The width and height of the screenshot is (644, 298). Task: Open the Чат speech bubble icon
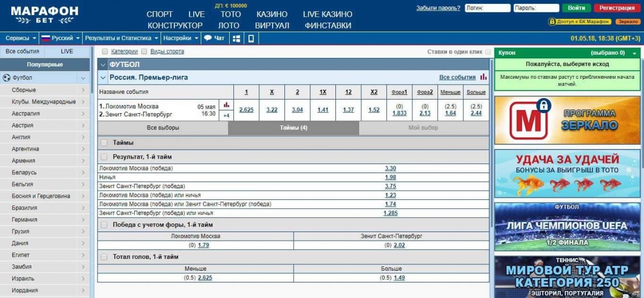point(208,39)
